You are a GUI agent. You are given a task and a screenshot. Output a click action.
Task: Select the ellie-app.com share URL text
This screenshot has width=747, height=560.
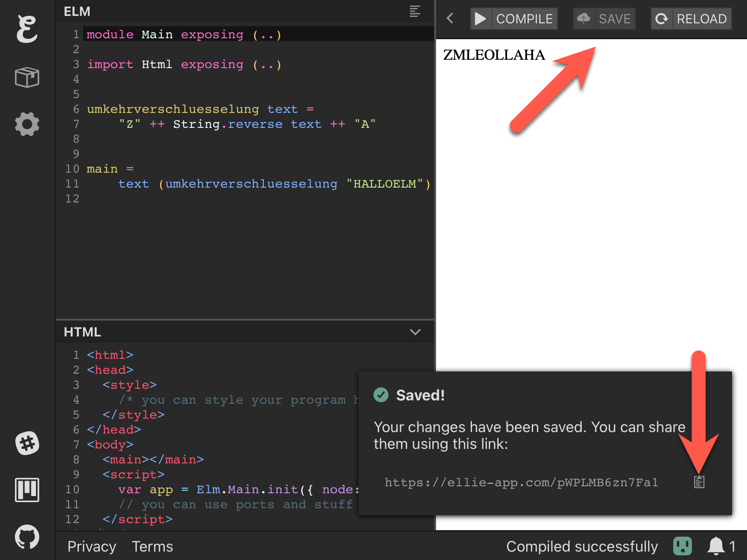coord(521,483)
